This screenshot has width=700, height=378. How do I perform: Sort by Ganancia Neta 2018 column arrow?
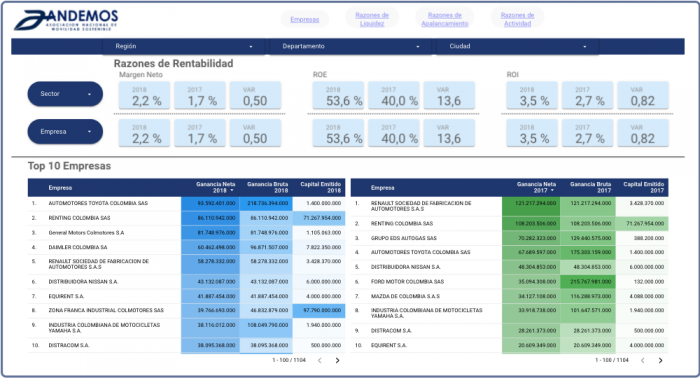tap(232, 191)
